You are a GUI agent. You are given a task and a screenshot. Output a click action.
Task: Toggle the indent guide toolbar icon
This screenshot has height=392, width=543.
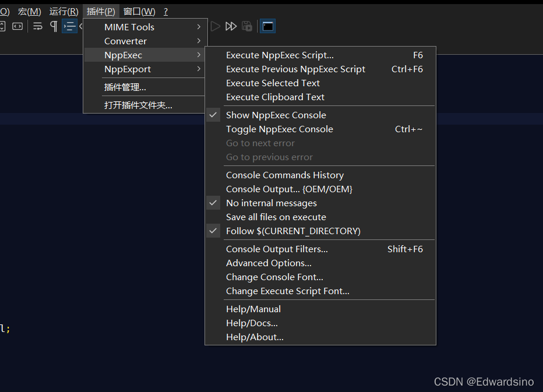coord(69,26)
